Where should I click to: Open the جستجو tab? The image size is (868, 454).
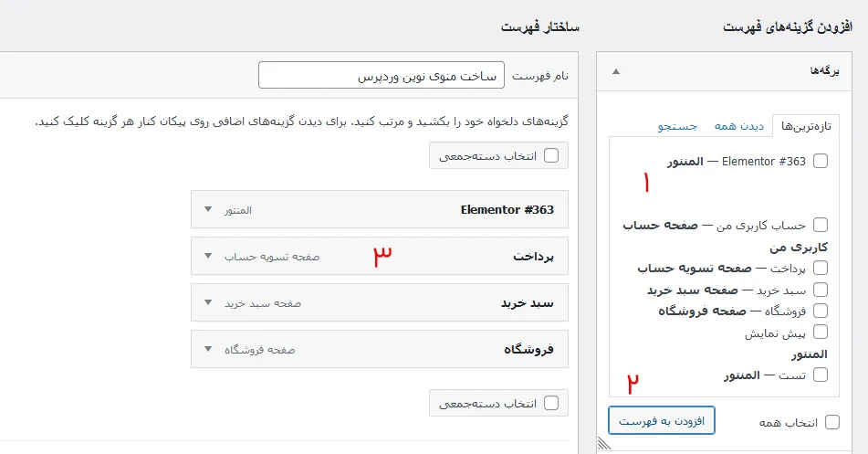click(677, 126)
